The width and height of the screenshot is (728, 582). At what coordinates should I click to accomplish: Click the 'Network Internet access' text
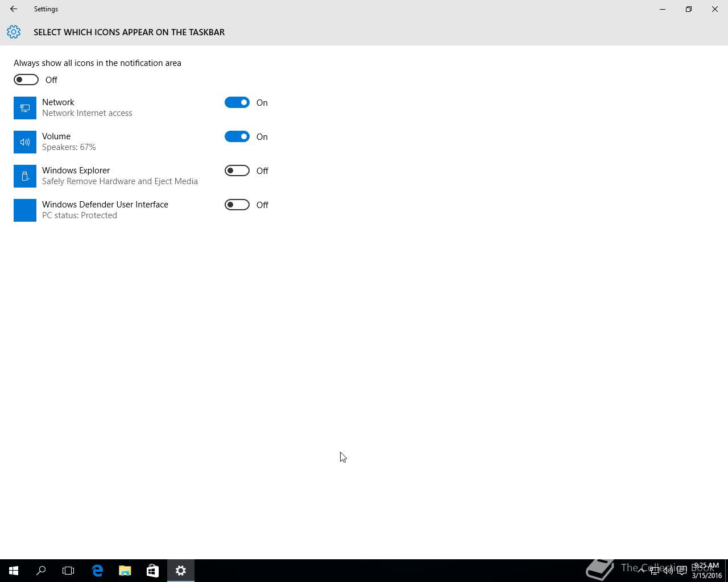click(x=87, y=113)
